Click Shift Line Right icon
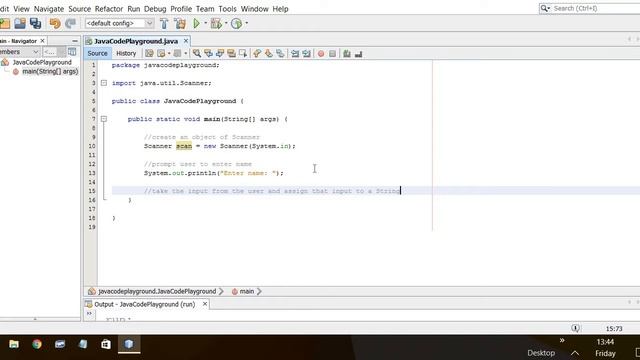Image resolution: width=640 pixels, height=360 pixels. tap(307, 53)
